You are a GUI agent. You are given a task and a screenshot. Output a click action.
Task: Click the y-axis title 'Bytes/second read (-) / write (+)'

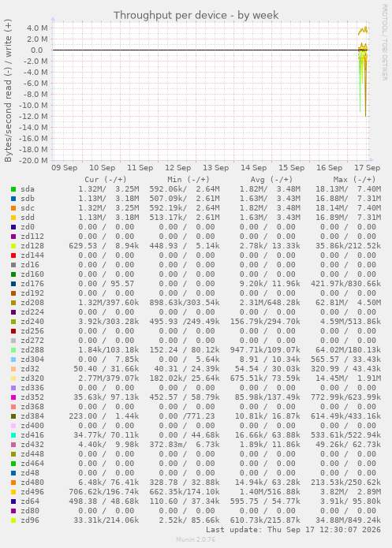pyautogui.click(x=8, y=91)
